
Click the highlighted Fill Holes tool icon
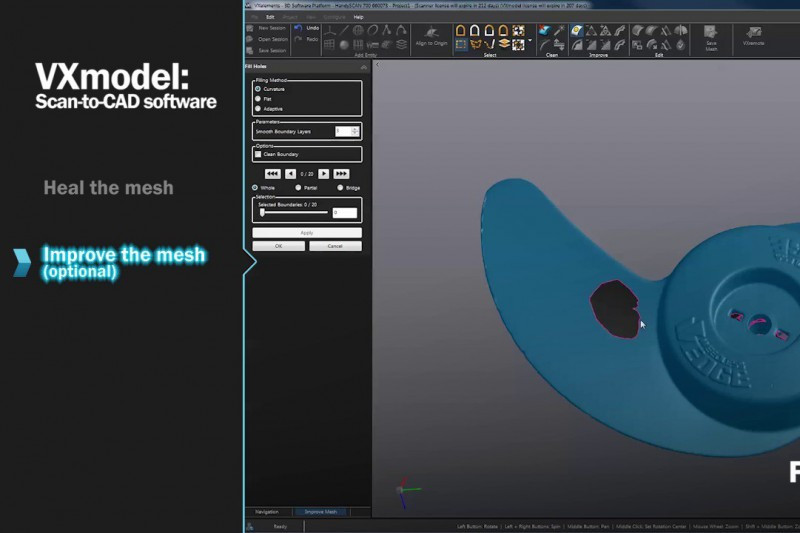click(x=577, y=31)
